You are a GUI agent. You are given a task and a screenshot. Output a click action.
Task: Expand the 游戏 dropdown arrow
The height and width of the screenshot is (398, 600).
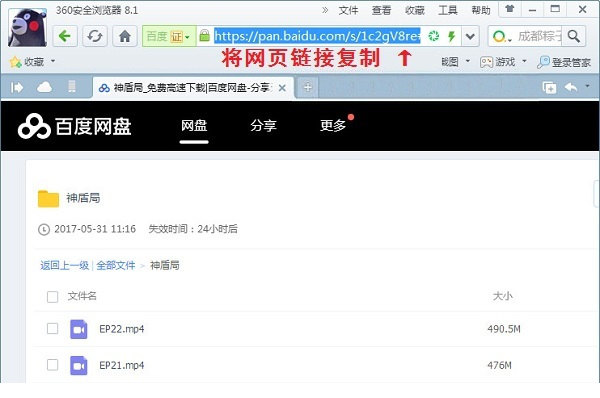pos(524,61)
